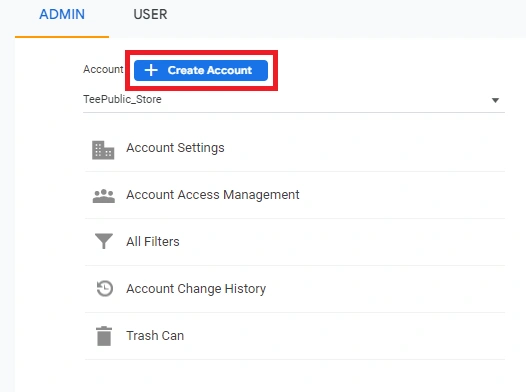Screen dimensions: 526x392
Task: Open the TeePublic_Store account dropdown arrow
Action: coord(495,100)
